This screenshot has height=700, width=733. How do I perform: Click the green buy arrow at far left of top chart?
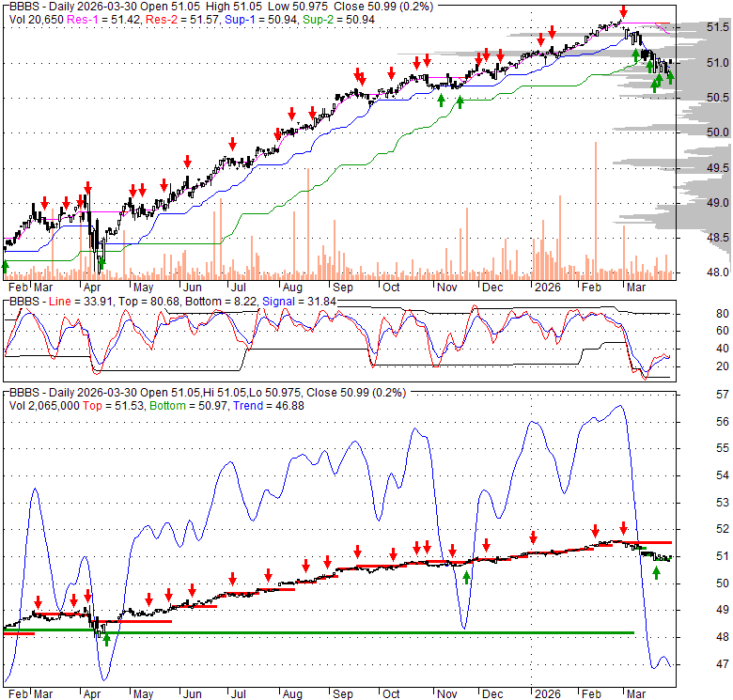point(5,267)
